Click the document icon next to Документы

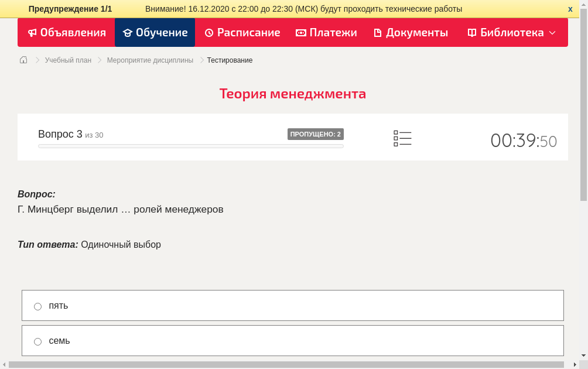click(x=378, y=32)
